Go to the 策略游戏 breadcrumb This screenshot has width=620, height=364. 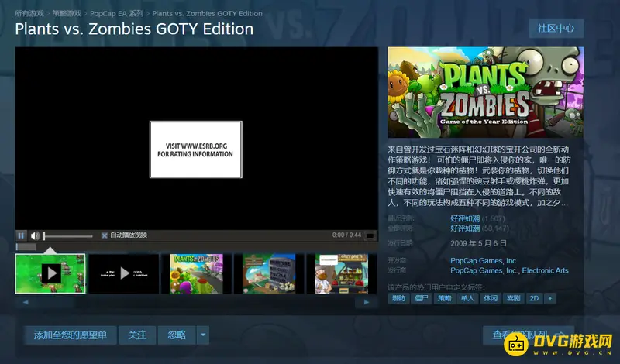click(67, 13)
